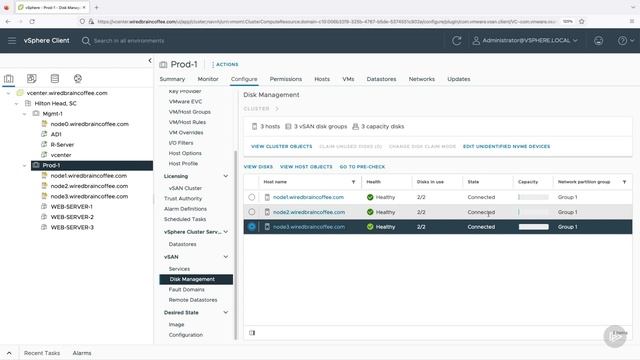Switch to VMs and Templates inventory view
Screen dimensions: 640x360
tap(31, 78)
